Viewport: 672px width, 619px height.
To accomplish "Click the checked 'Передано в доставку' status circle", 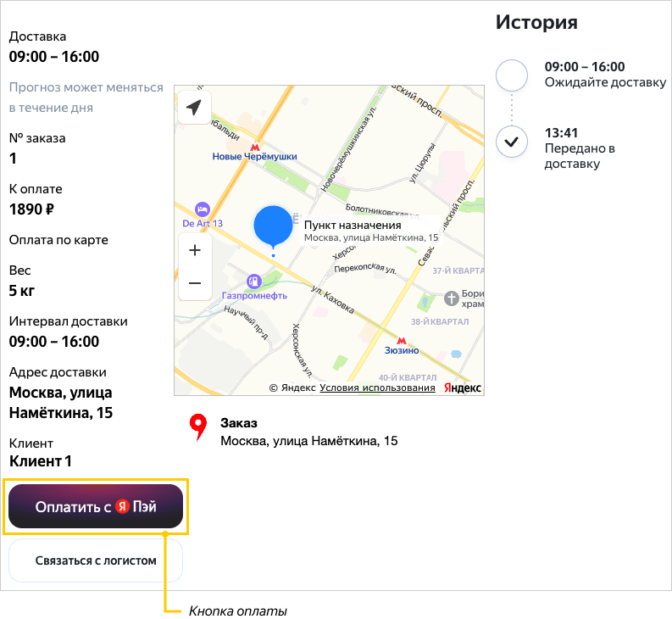I will tap(511, 141).
